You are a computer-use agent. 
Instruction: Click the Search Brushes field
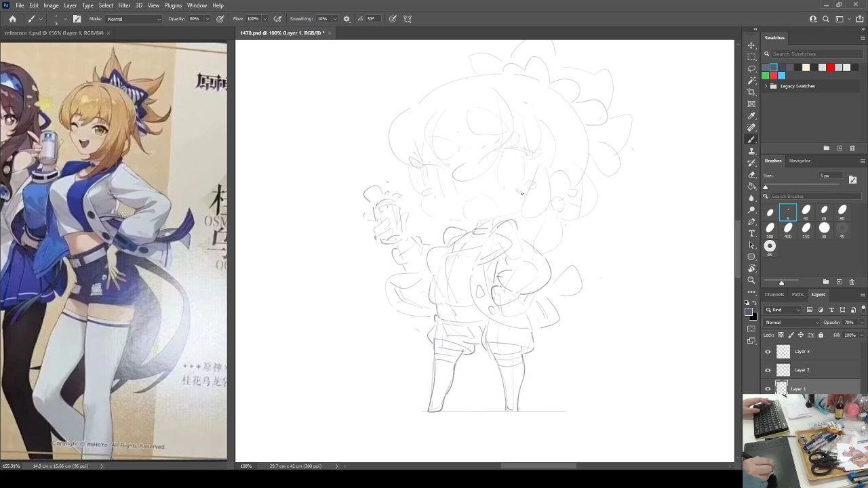click(814, 196)
